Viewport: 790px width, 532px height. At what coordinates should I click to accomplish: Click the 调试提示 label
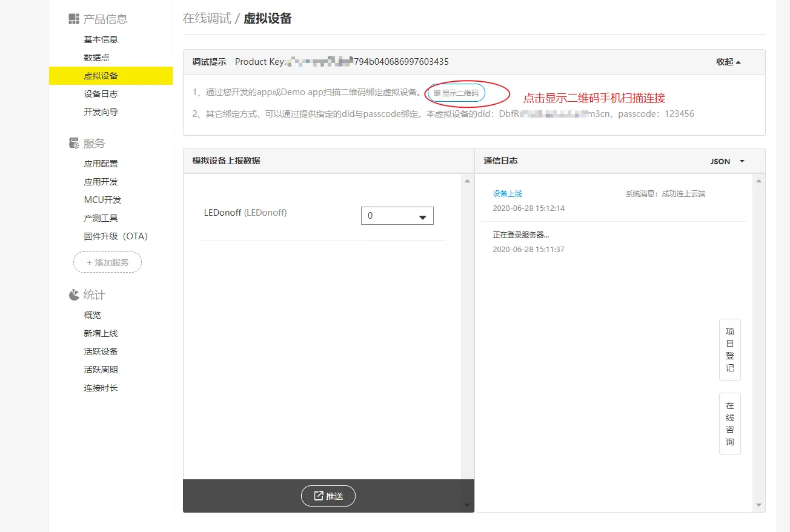coord(209,62)
